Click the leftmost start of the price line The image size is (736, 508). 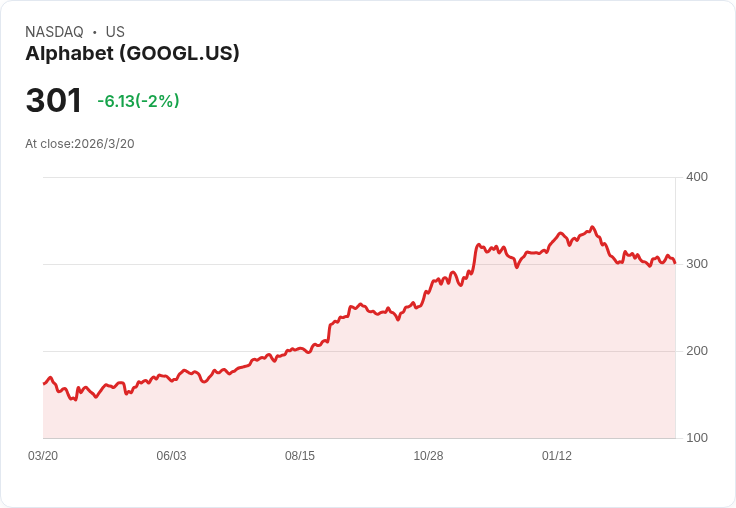click(44, 383)
